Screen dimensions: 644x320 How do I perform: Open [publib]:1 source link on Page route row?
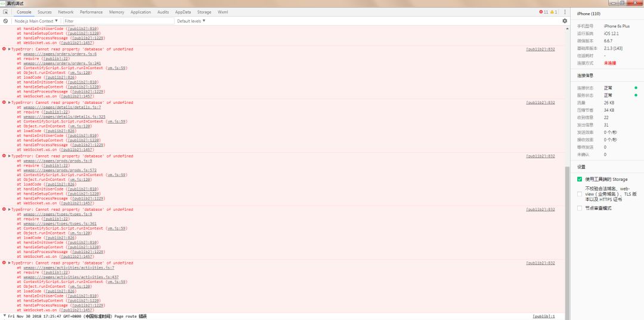[544, 316]
